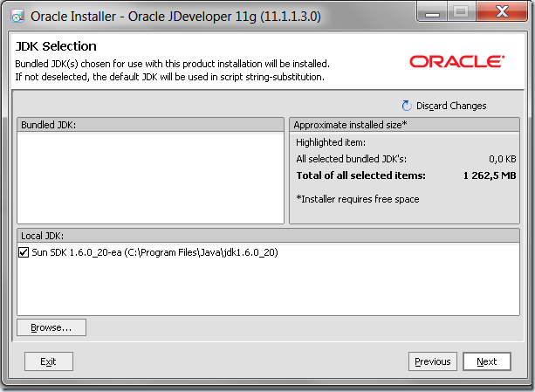The width and height of the screenshot is (535, 392).
Task: Click the 0,0 KB size value
Action: pos(502,159)
